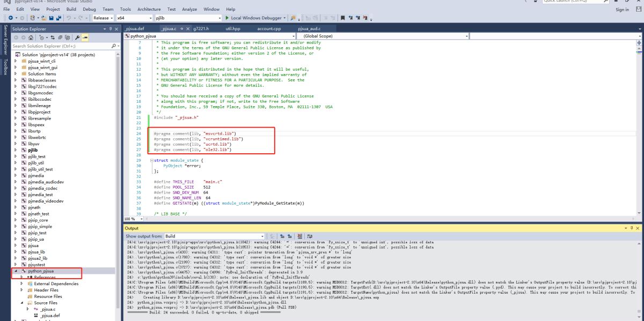Toggle Show All Files in Solution Explorer

(x=68, y=38)
